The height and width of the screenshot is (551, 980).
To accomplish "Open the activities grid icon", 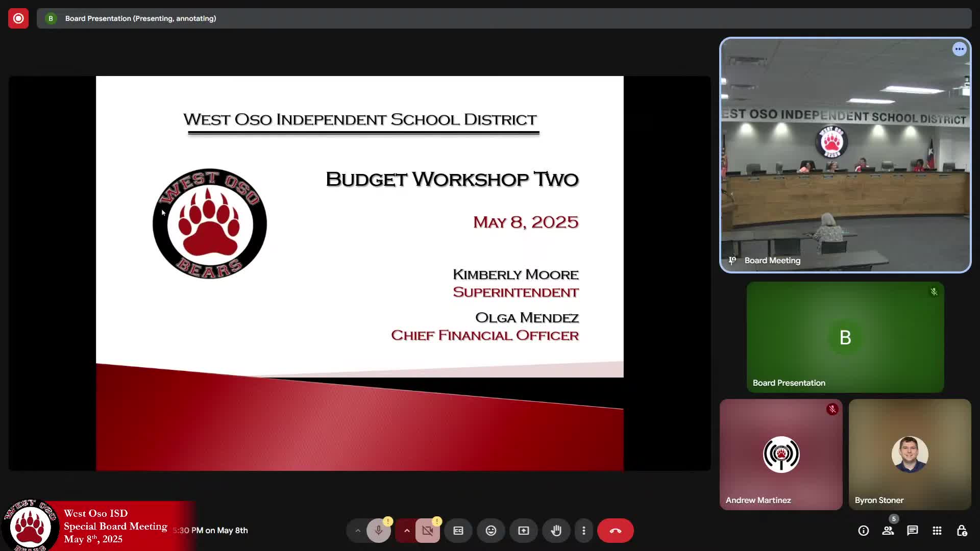I will pos(937,531).
